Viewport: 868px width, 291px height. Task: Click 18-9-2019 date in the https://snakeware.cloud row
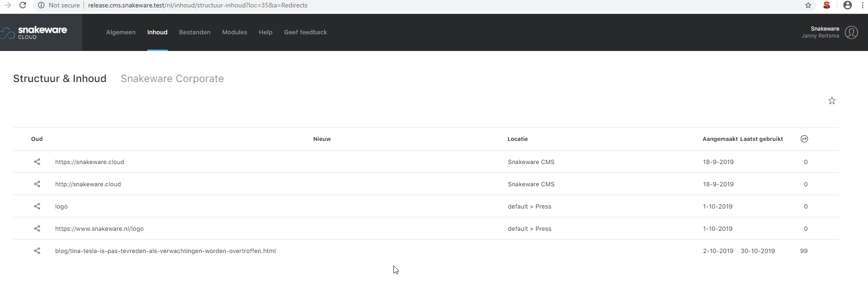(x=718, y=162)
